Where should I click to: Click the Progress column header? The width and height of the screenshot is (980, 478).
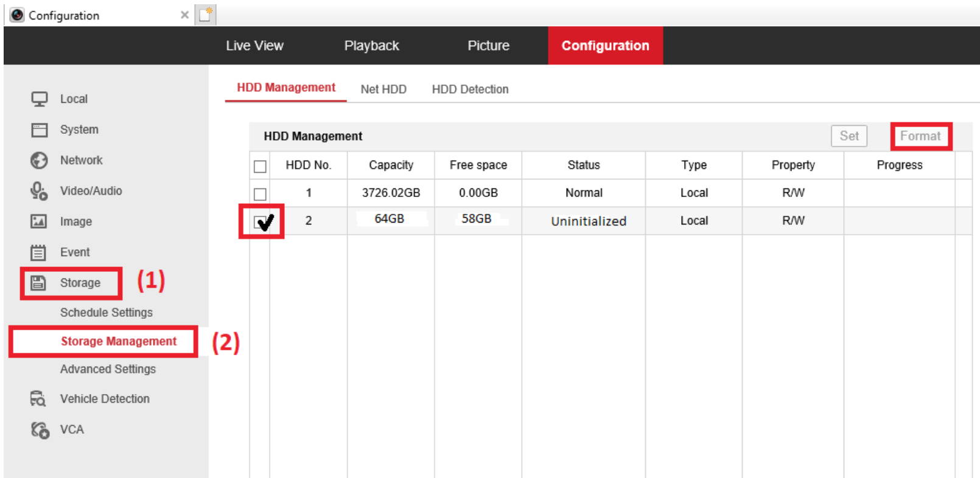[900, 165]
